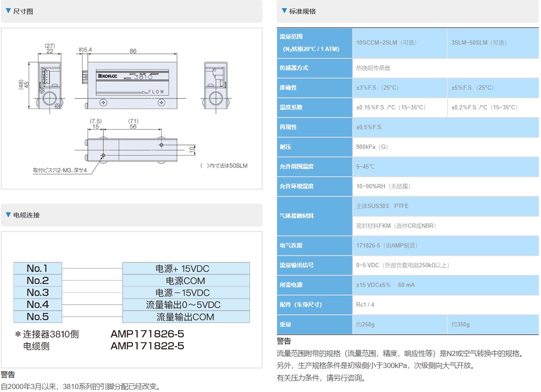Select the No.1 pin cell
This screenshot has height=392, width=541.
38,268
